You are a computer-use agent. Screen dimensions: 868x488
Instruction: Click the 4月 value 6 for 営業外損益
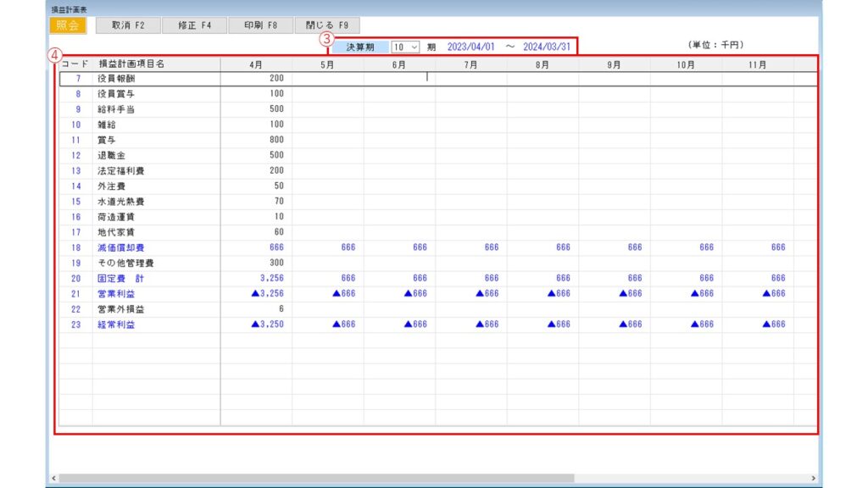[x=281, y=309]
